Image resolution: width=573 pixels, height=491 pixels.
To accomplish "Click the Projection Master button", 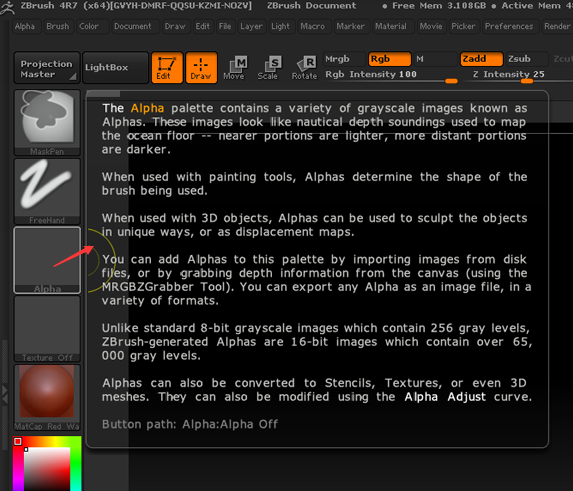I will coord(47,68).
